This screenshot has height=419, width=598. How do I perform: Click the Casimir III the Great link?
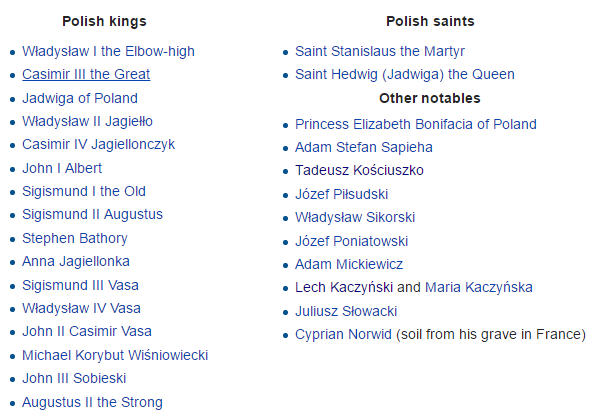click(86, 74)
